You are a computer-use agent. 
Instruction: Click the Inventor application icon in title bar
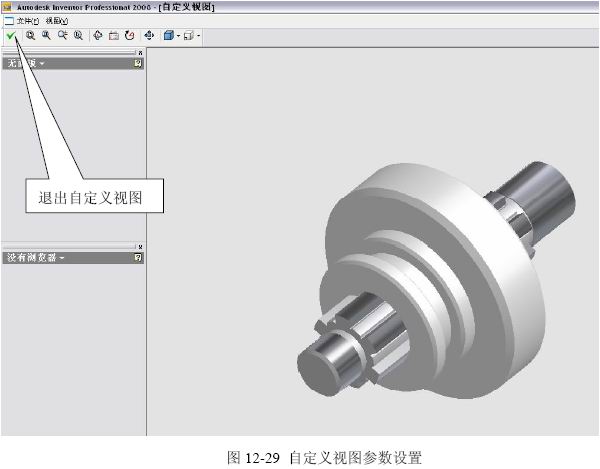click(x=7, y=7)
